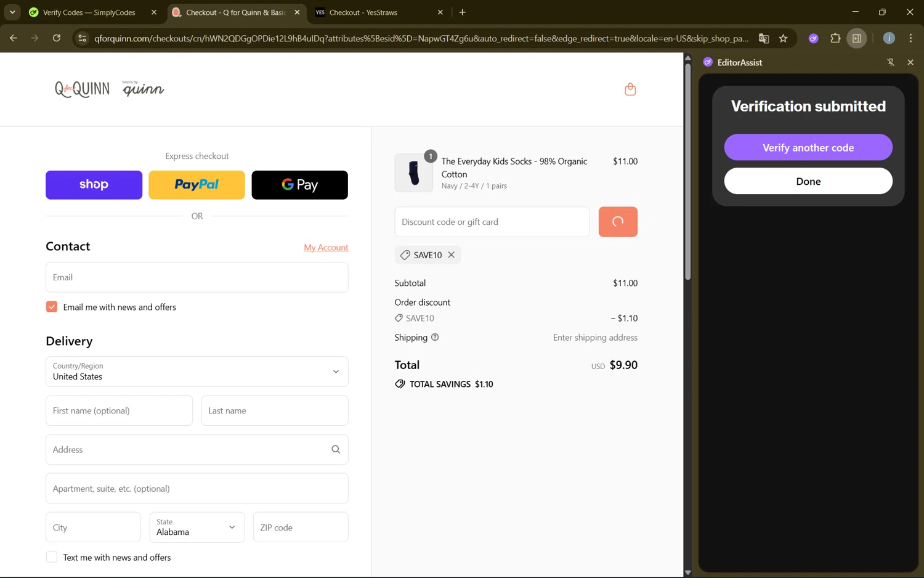The width and height of the screenshot is (924, 578).
Task: Remove the SAVE10 discount code tag
Action: click(452, 254)
